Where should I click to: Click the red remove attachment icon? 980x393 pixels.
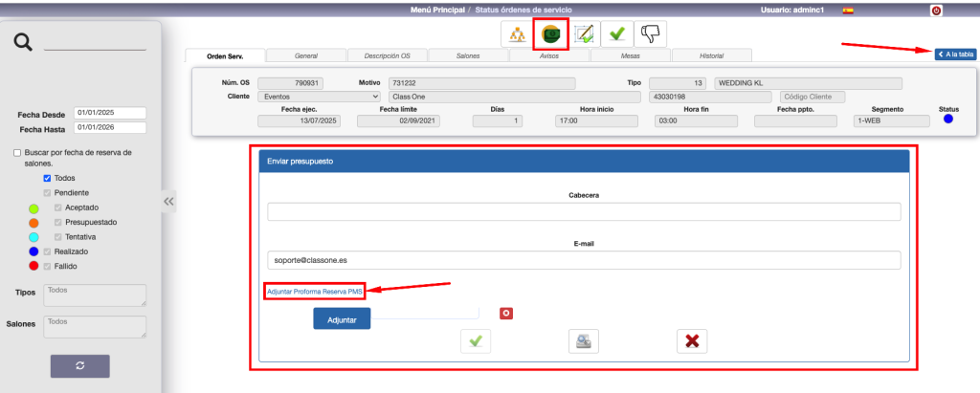point(506,313)
